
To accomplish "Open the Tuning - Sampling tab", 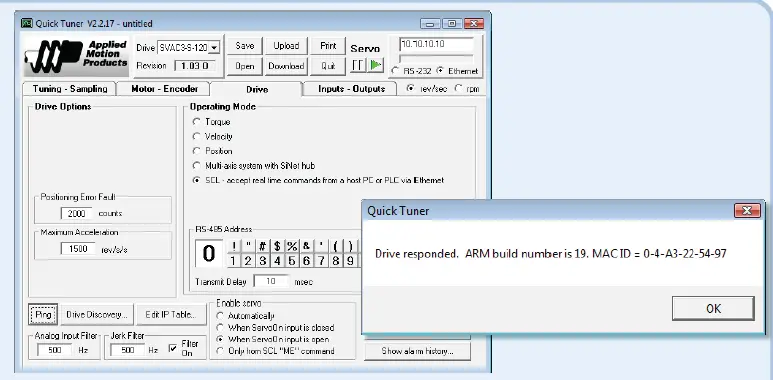I will tap(70, 89).
